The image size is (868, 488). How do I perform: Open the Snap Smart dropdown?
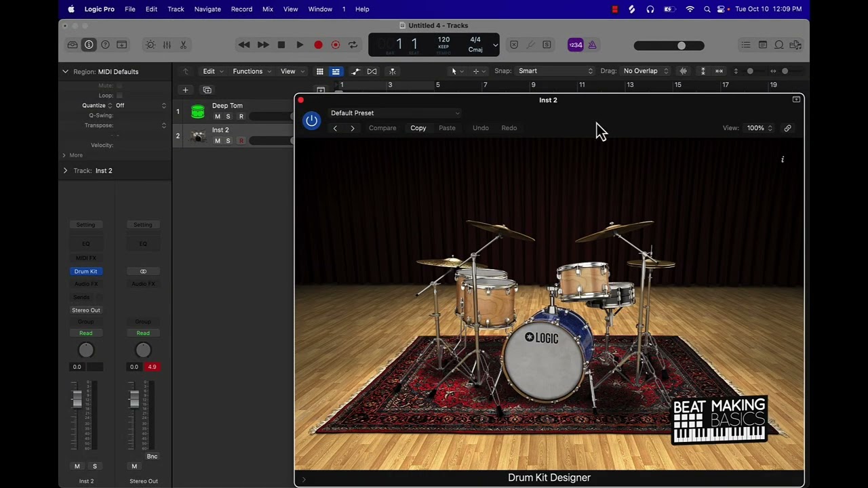point(555,71)
